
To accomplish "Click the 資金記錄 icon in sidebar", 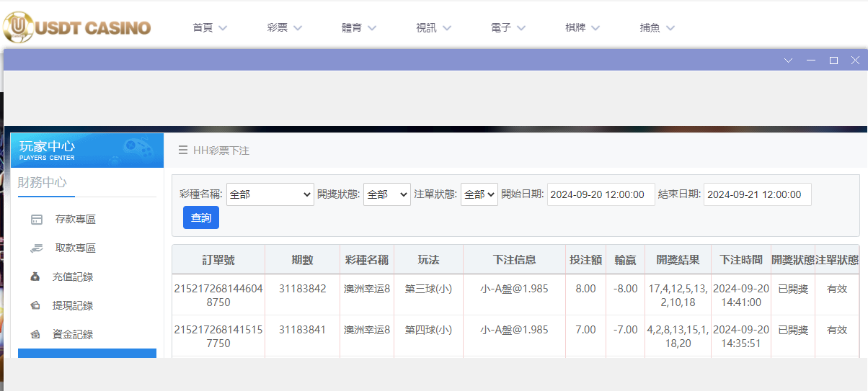I will tap(35, 335).
